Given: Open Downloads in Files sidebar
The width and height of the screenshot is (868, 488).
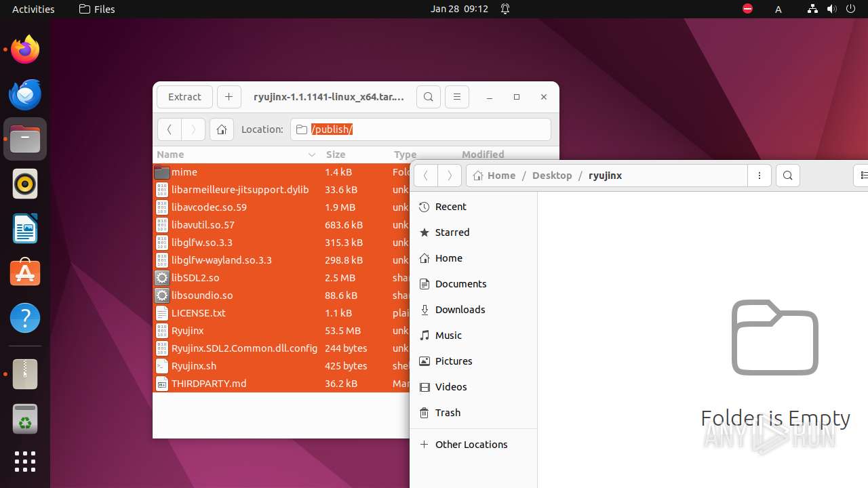Looking at the screenshot, I should click(x=473, y=310).
